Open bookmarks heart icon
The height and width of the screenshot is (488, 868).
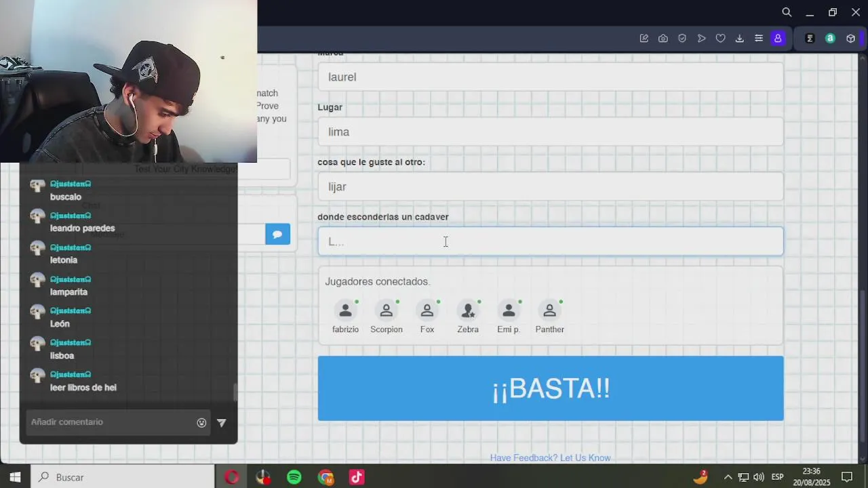click(721, 39)
